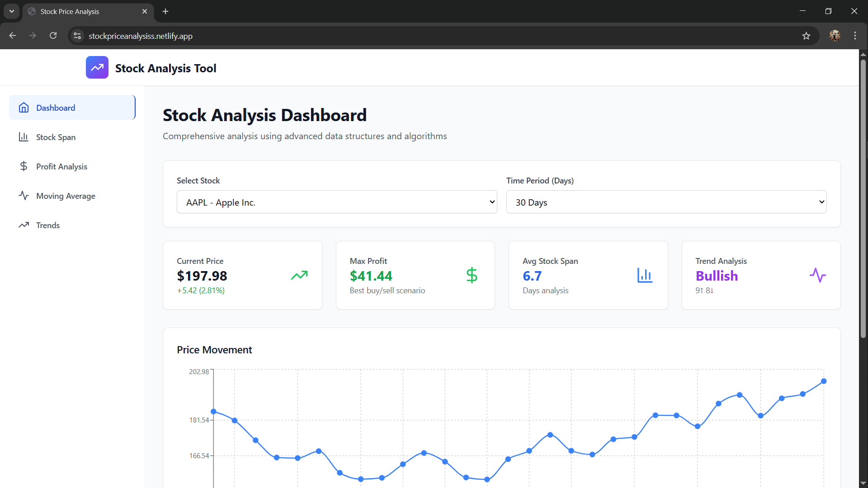868x488 pixels.
Task: Click the dollar sign icon beside Profit Analysis
Action: pyautogui.click(x=24, y=166)
